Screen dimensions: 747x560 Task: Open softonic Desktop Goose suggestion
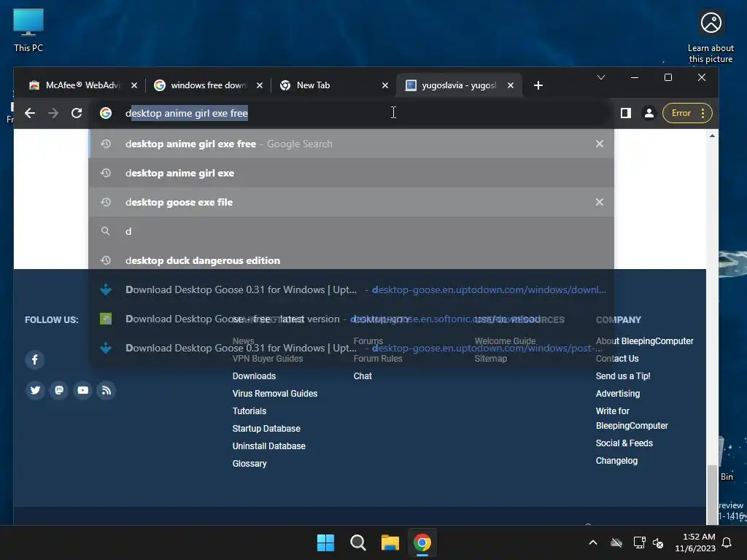351,319
